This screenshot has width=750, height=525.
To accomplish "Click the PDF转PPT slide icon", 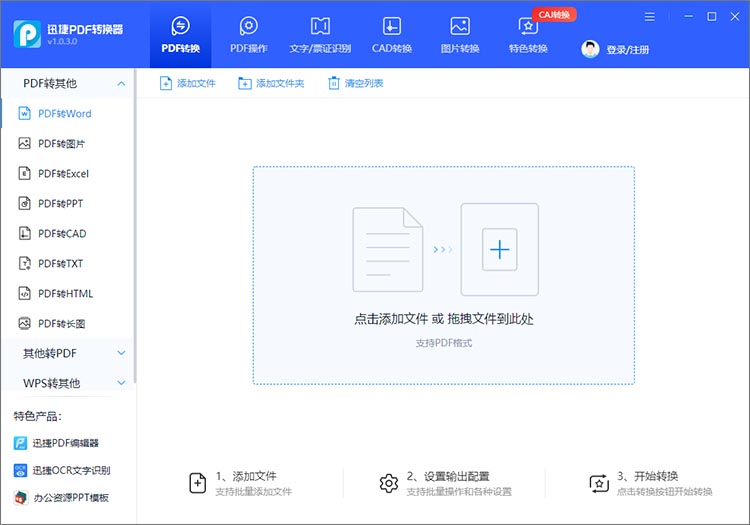I will click(x=24, y=203).
